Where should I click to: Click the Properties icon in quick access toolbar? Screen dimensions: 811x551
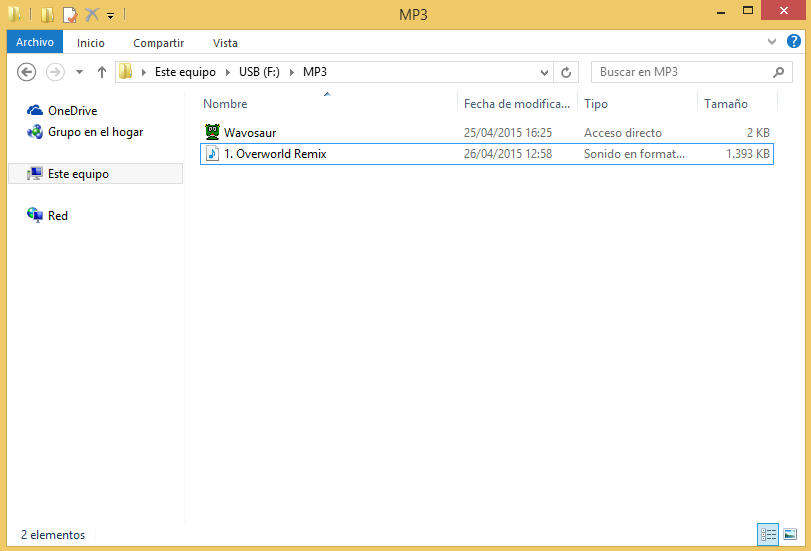(69, 15)
